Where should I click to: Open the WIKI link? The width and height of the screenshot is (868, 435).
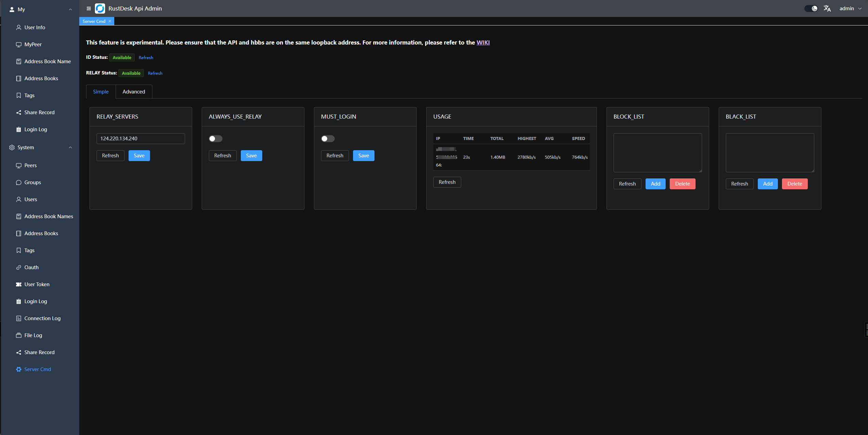pyautogui.click(x=483, y=42)
